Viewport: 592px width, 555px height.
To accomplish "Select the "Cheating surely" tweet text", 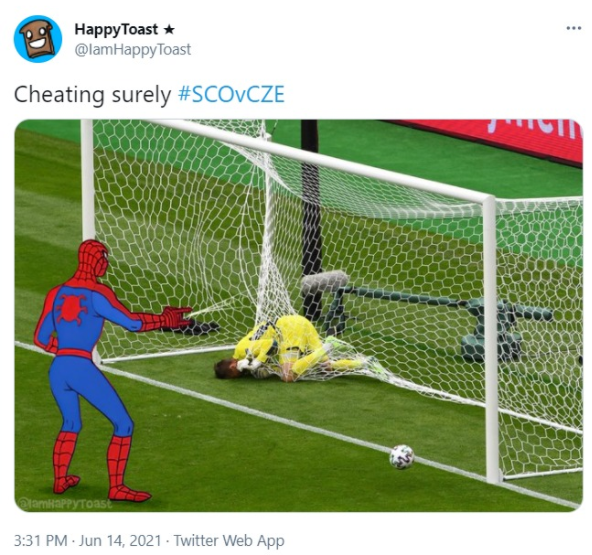I will click(92, 94).
